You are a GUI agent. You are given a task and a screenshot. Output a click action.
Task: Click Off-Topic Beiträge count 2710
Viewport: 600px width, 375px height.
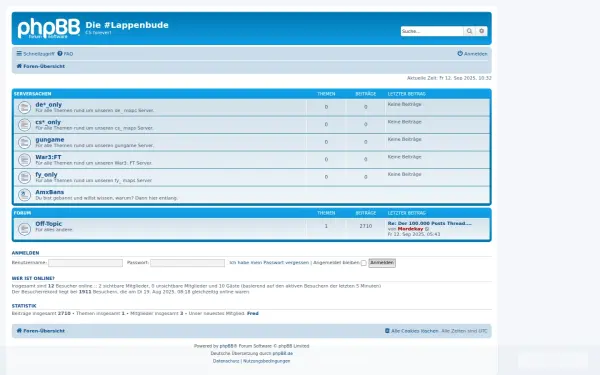click(x=365, y=226)
